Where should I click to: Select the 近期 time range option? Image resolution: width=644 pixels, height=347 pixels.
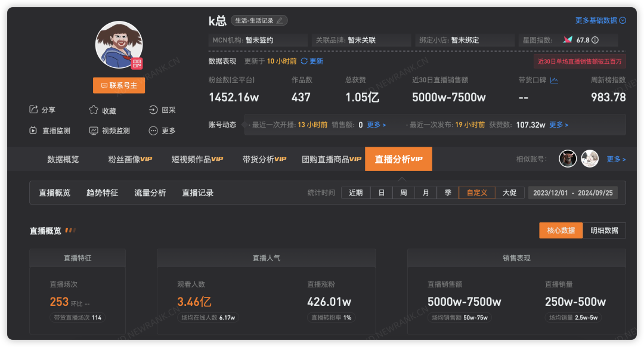click(355, 193)
